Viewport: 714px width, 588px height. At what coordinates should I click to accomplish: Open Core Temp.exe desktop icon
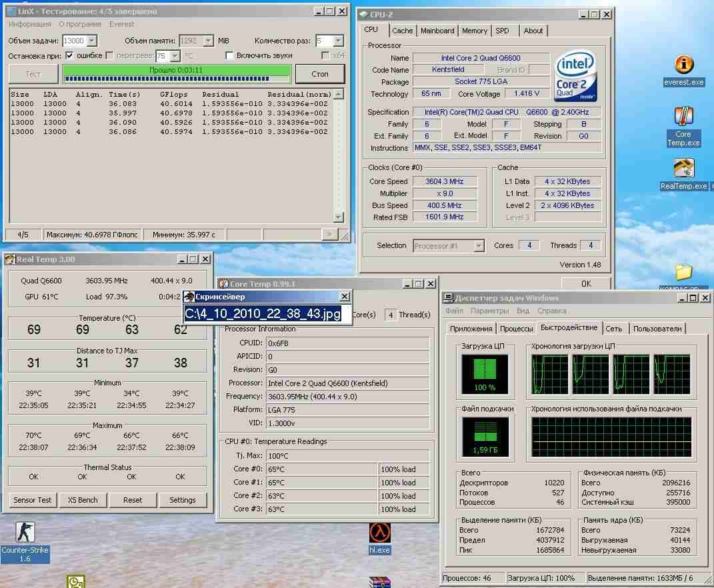click(683, 126)
